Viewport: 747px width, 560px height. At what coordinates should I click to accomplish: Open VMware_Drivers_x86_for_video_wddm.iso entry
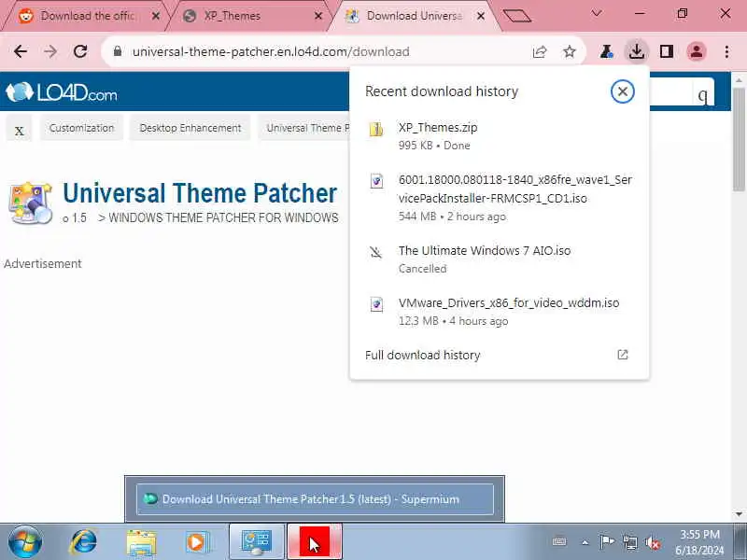click(499, 312)
